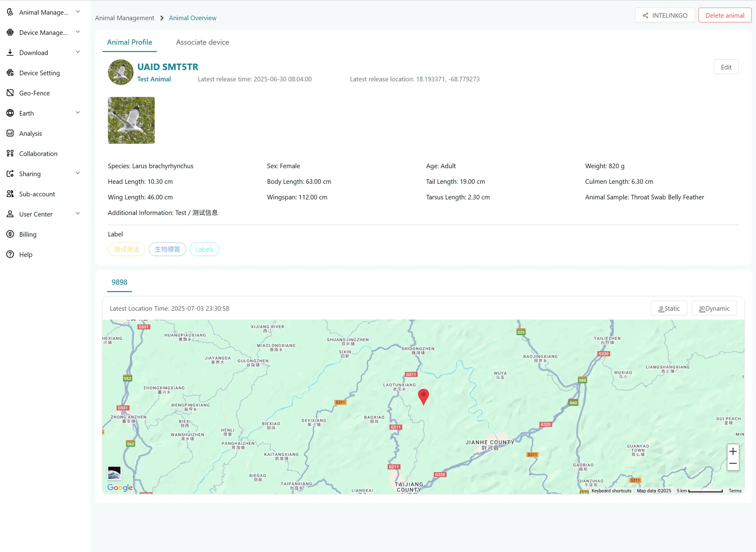
Task: Click the Help question mark icon
Action: click(x=10, y=254)
